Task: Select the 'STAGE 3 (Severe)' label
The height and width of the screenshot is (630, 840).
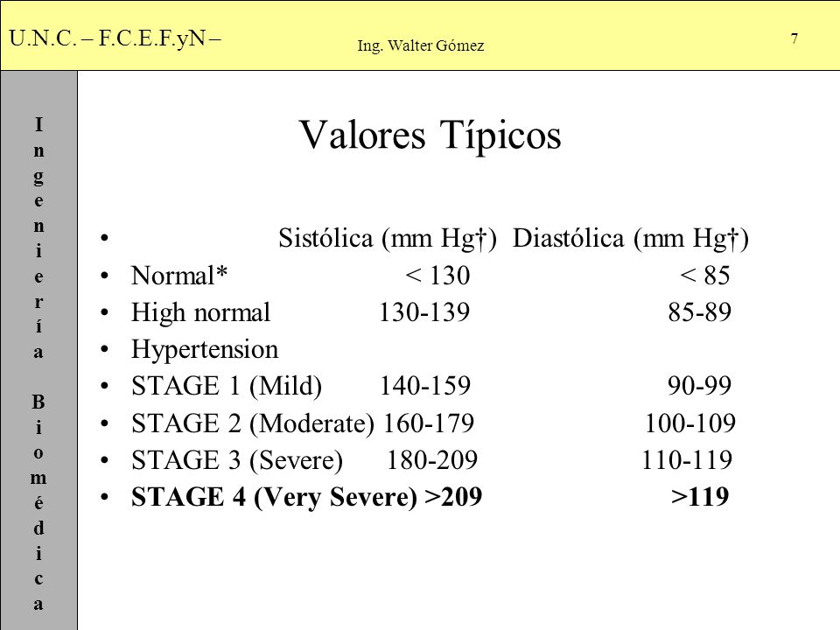Action: point(237,460)
